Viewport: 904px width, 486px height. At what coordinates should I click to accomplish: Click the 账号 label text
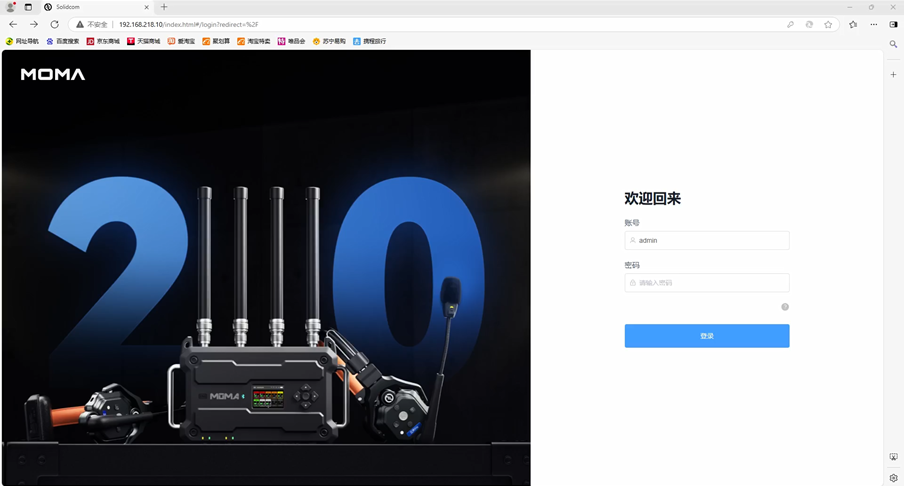click(632, 223)
